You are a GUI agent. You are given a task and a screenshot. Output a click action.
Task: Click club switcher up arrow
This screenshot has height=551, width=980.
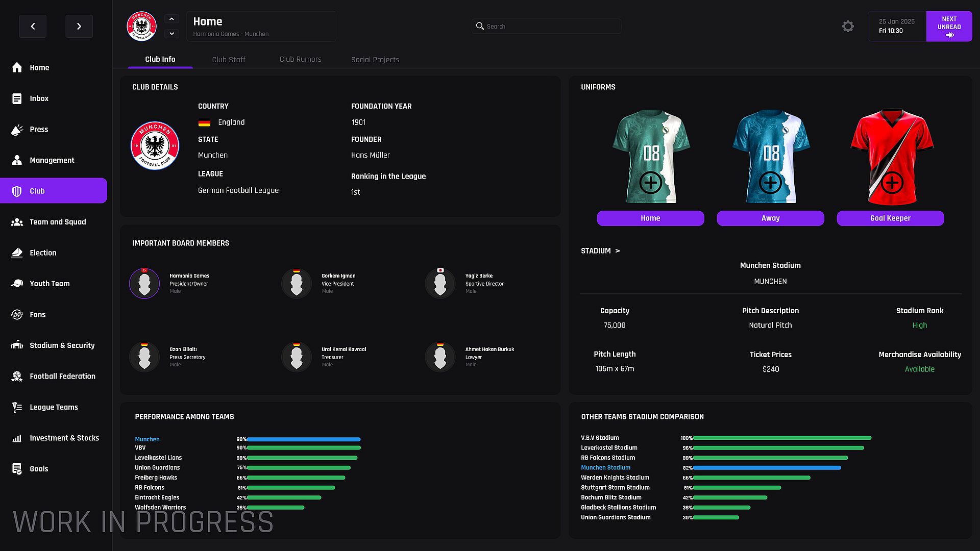[171, 19]
